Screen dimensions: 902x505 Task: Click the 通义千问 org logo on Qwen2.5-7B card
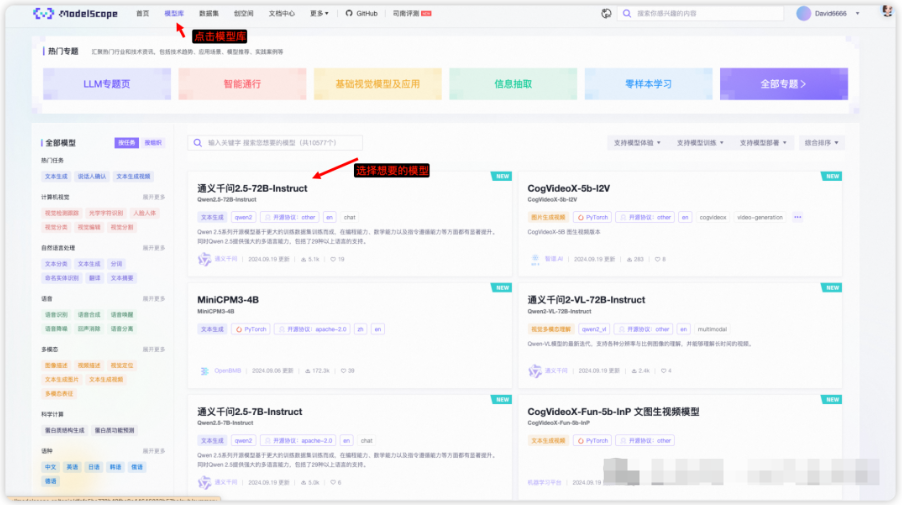(x=204, y=483)
